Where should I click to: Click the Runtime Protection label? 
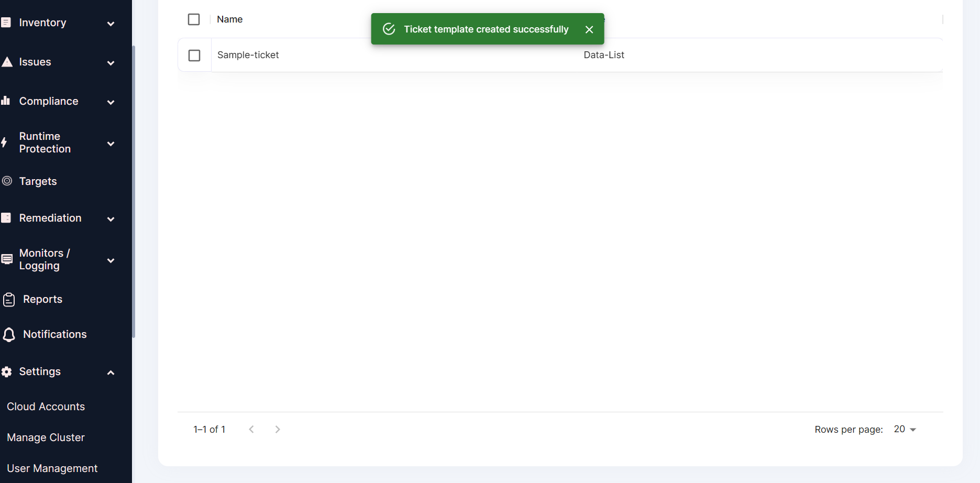click(x=45, y=142)
